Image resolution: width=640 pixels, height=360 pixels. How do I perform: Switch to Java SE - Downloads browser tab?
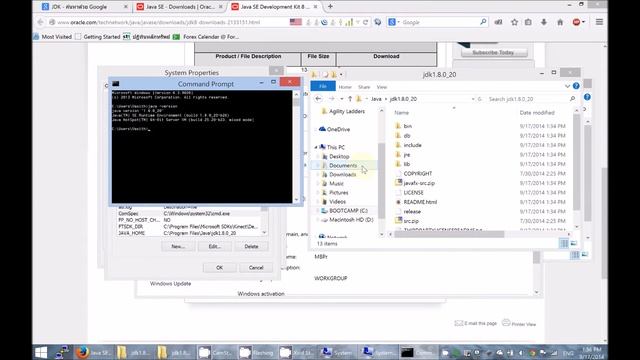pos(180,7)
